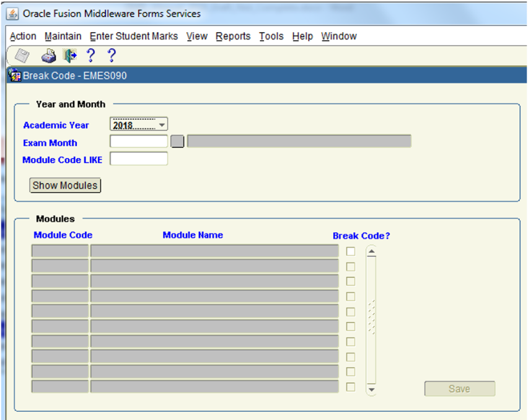Viewport: 528px width, 420px height.
Task: Click the Print toolbar icon
Action: point(48,56)
